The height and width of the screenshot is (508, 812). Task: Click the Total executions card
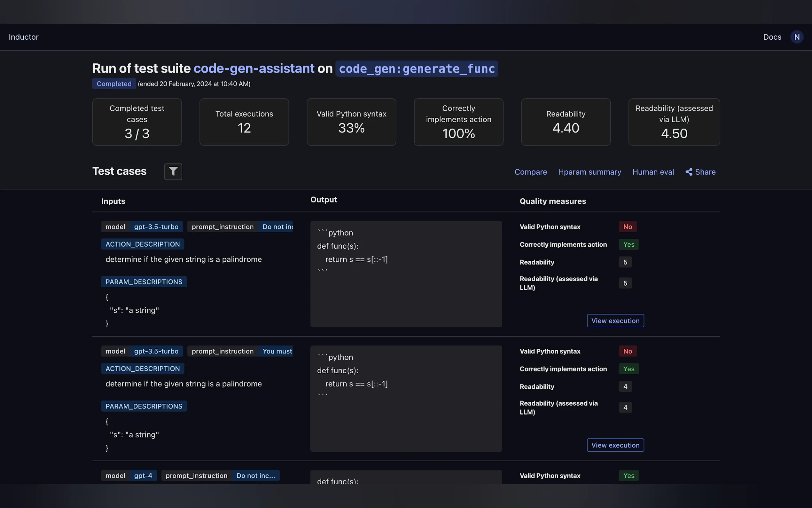tap(244, 122)
